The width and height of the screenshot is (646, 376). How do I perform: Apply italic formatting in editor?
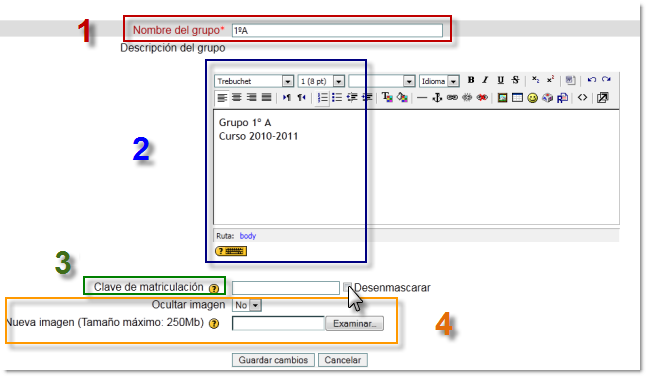pos(485,80)
